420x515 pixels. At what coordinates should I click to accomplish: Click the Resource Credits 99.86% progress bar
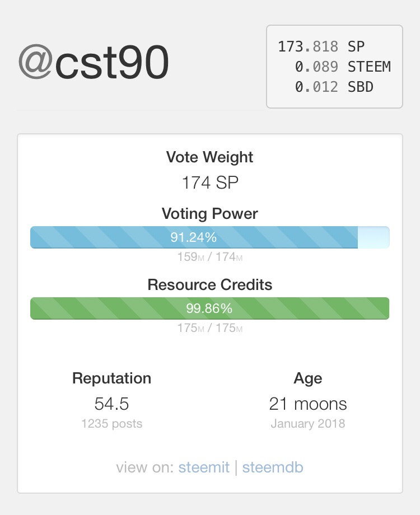(x=209, y=308)
